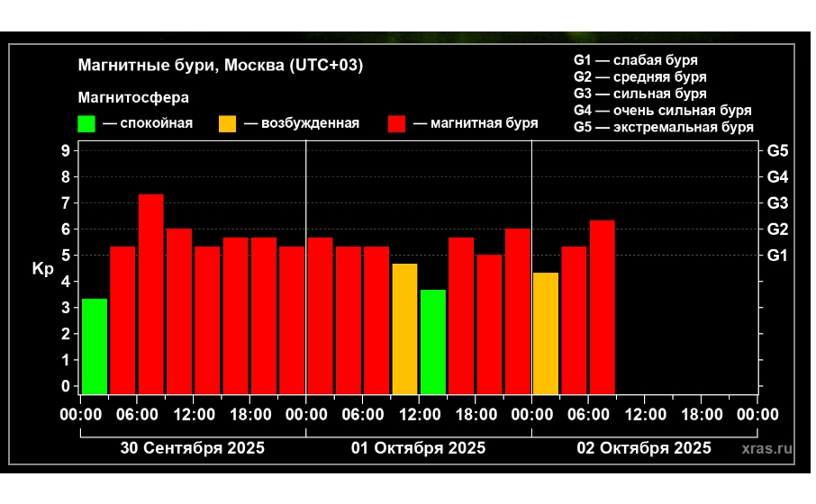The height and width of the screenshot is (504, 816).
Task: Open the xras.ru watermark link
Action: [767, 448]
